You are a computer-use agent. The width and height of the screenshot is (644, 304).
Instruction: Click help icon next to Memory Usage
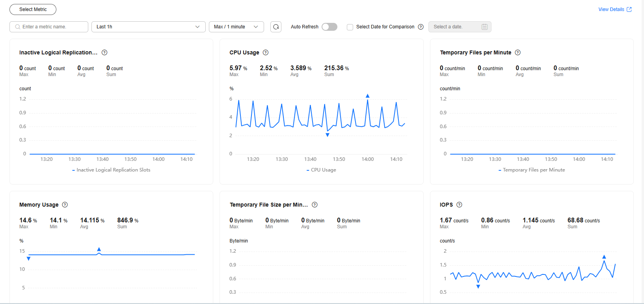tap(65, 205)
